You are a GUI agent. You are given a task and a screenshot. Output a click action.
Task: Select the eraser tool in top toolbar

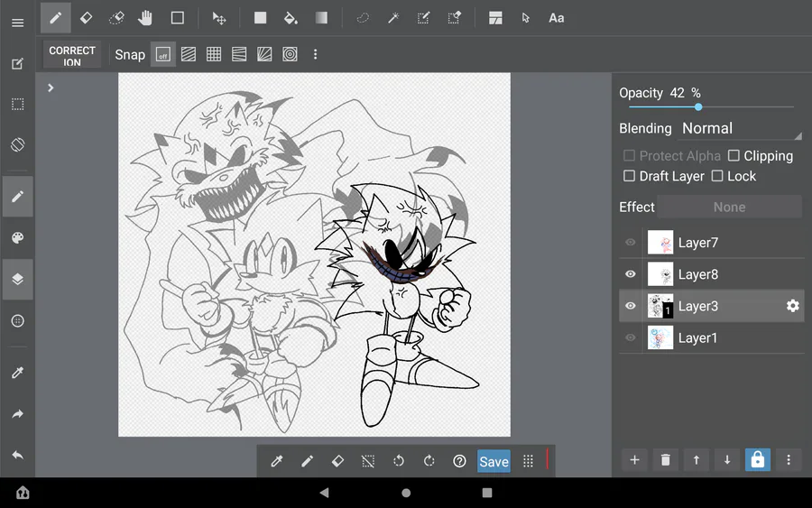[x=86, y=18]
